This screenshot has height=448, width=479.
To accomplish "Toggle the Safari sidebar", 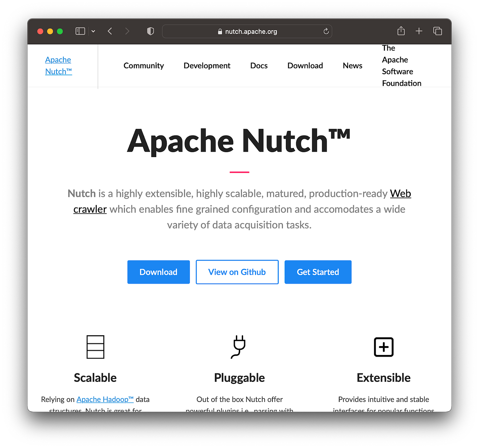I will click(80, 31).
